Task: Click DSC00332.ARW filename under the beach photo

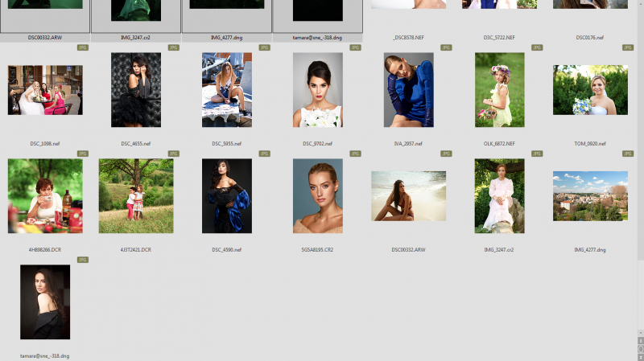Action: (408, 249)
